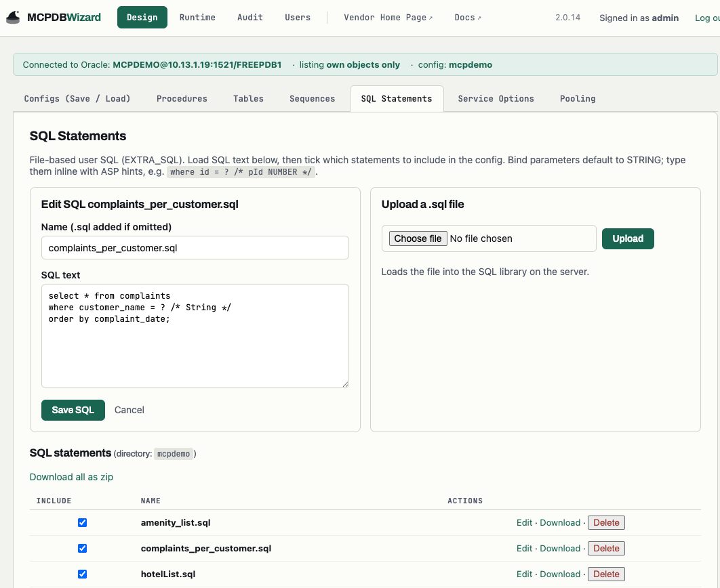Click the version number 2.0.14
720x588 pixels.
point(567,18)
